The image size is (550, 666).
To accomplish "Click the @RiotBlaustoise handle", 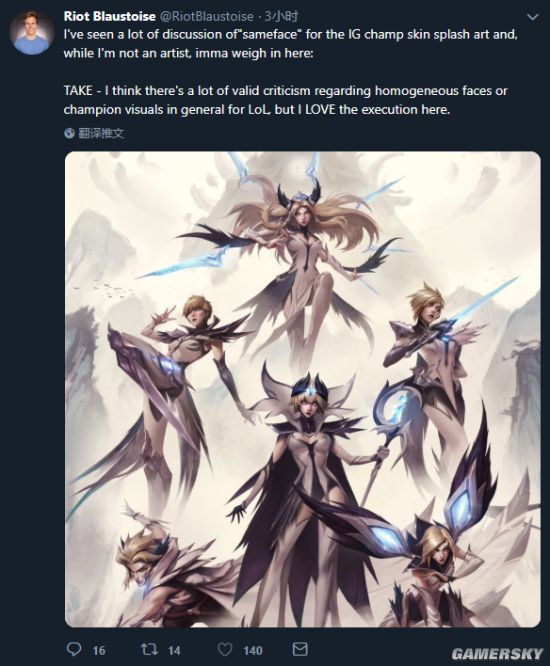I will [x=206, y=16].
